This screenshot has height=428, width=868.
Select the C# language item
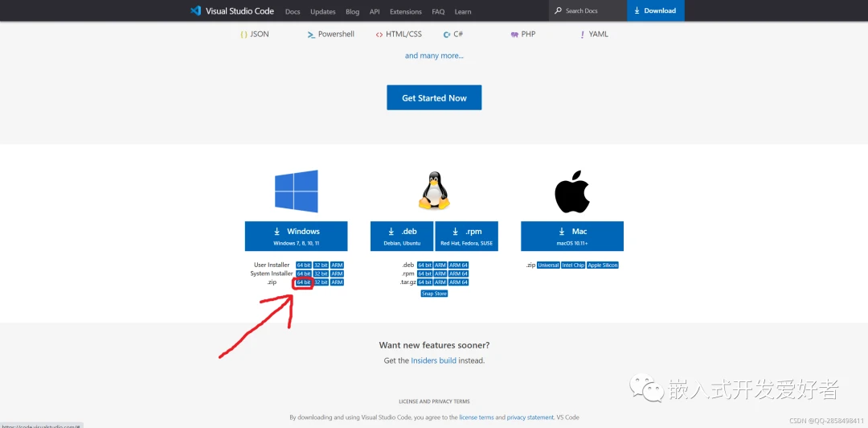point(453,34)
